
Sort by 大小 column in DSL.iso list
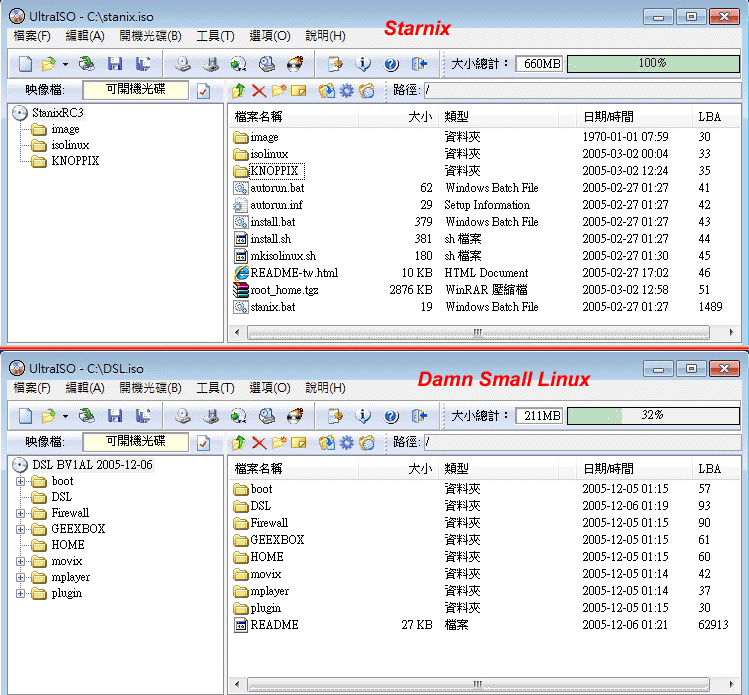click(x=398, y=469)
